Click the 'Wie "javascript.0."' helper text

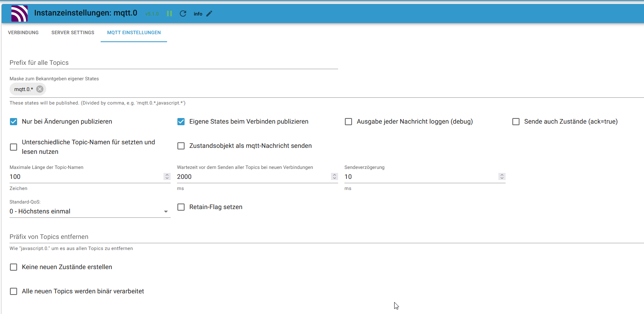[x=71, y=248]
